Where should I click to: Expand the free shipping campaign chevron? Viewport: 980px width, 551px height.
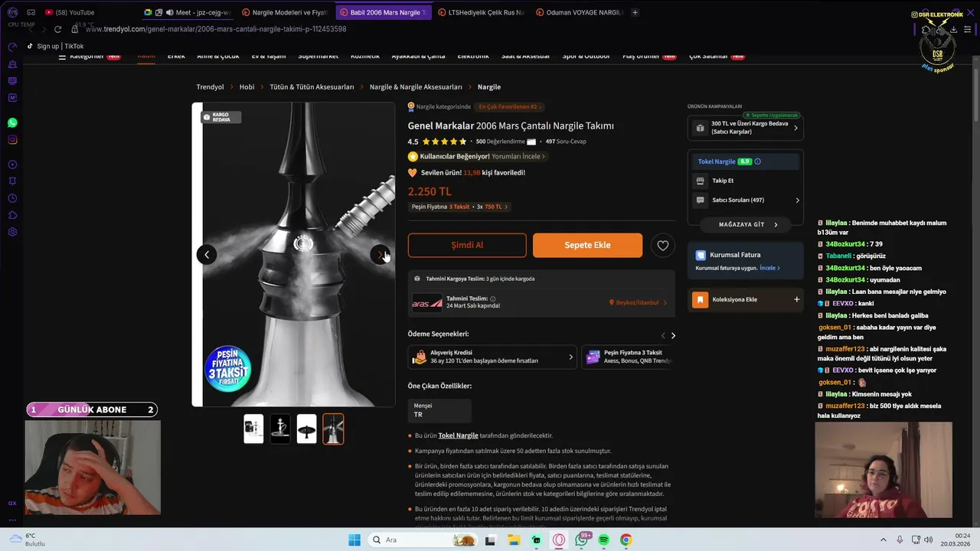pos(795,128)
